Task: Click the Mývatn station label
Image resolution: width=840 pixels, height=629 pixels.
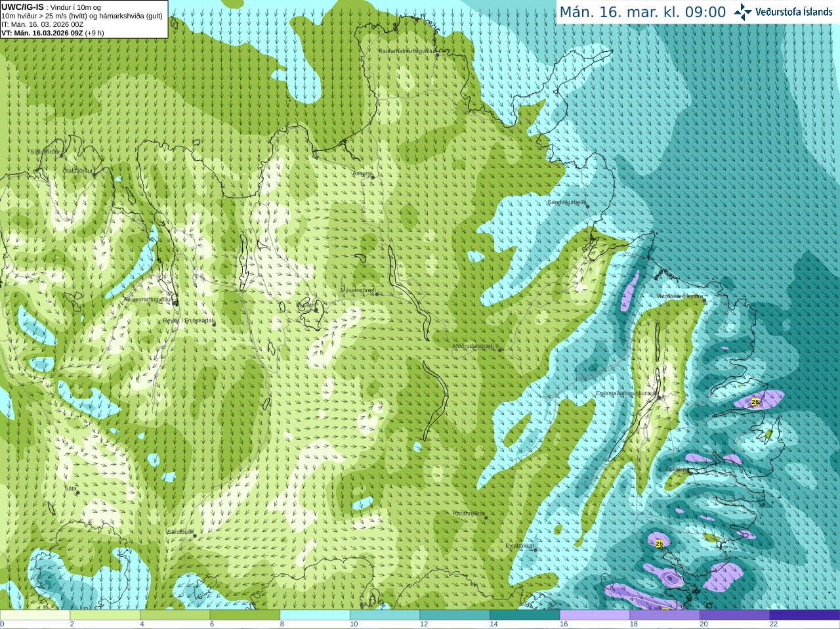Action: pyautogui.click(x=305, y=305)
